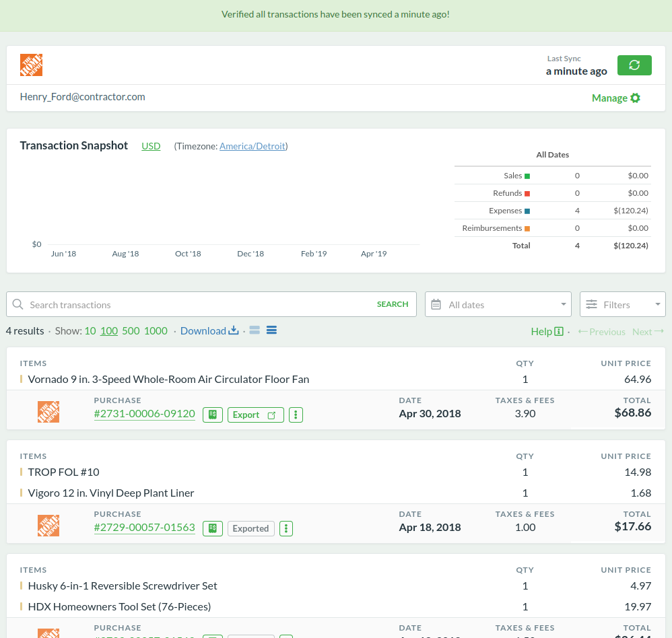Change currency via USD link
Screen dimensions: 672x638
pos(151,146)
